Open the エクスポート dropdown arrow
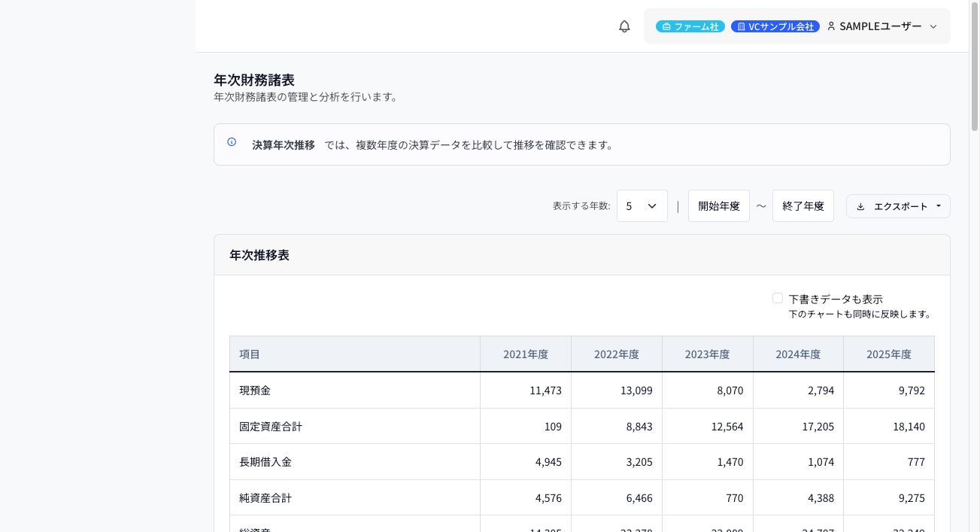The width and height of the screenshot is (980, 532). point(938,205)
